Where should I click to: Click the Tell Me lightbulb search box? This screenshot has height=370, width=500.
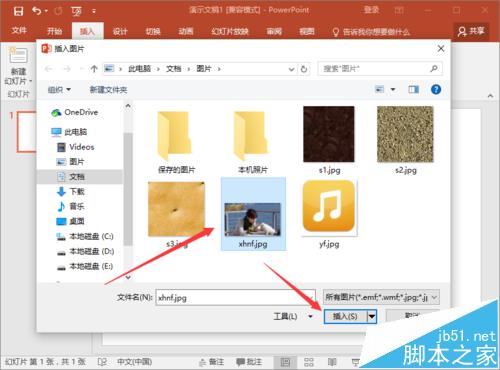pos(371,32)
